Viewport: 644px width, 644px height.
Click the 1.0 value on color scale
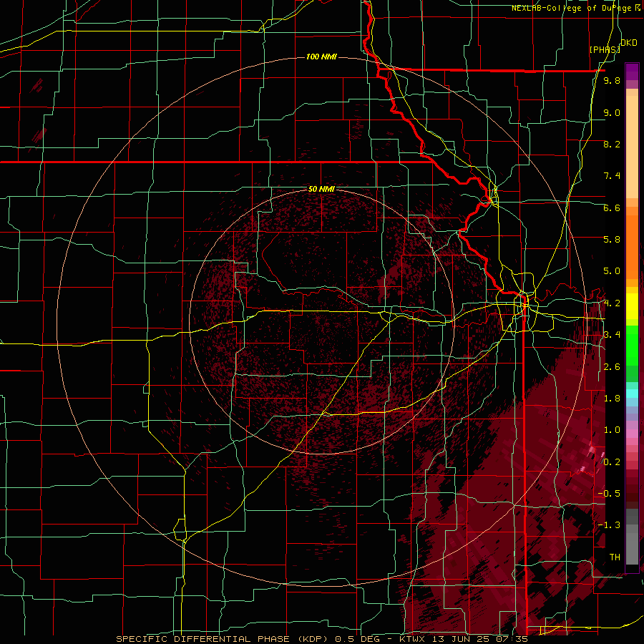click(x=612, y=431)
